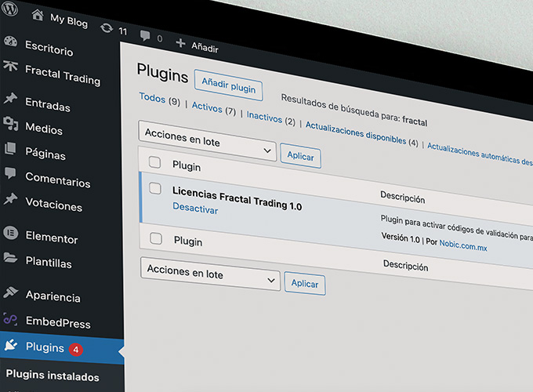
Task: Toggle select-all checkbox in table footer
Action: [x=156, y=238]
